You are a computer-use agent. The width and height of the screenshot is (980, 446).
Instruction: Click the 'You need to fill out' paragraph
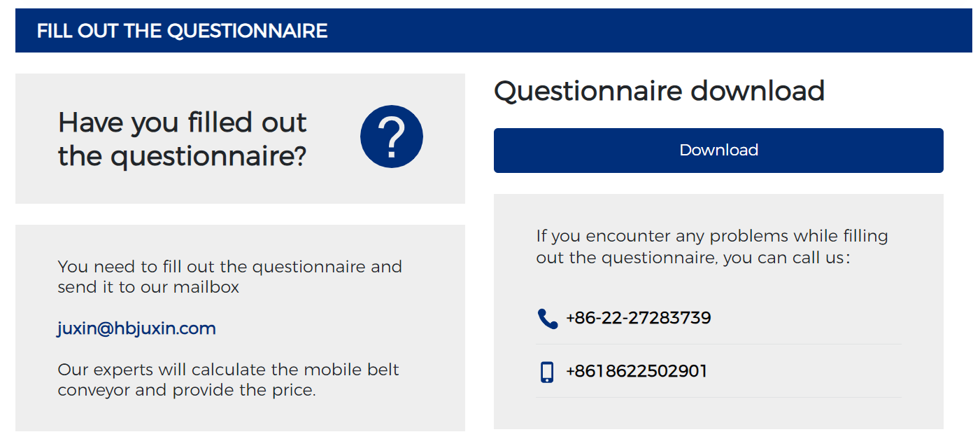click(x=229, y=277)
